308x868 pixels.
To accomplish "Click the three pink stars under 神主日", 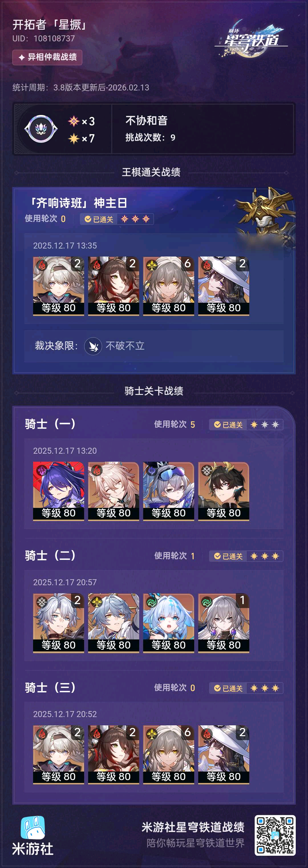I will click(135, 219).
